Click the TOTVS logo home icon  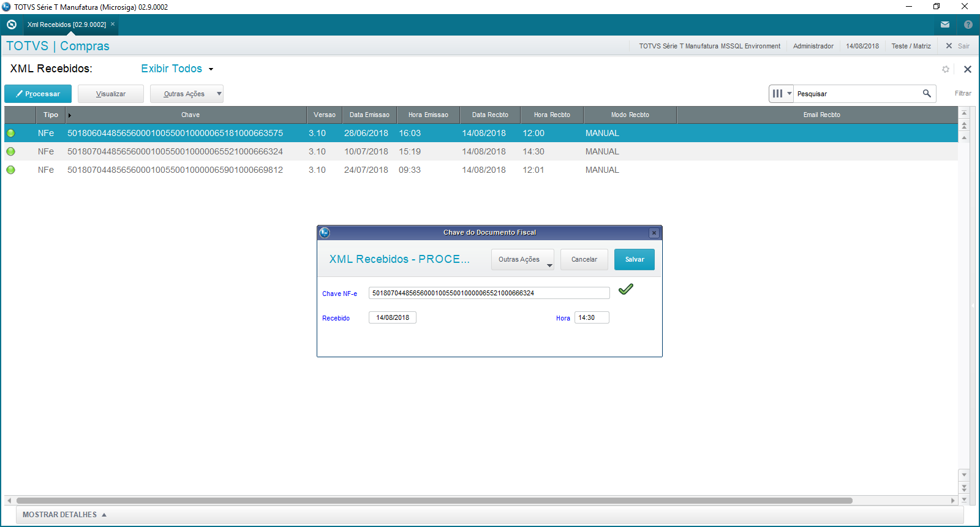click(x=12, y=25)
